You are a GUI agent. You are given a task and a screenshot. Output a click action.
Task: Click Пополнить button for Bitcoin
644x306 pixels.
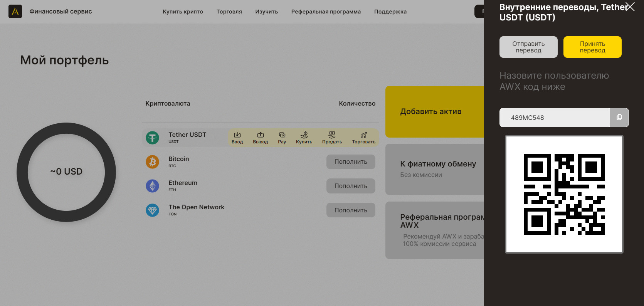(351, 162)
